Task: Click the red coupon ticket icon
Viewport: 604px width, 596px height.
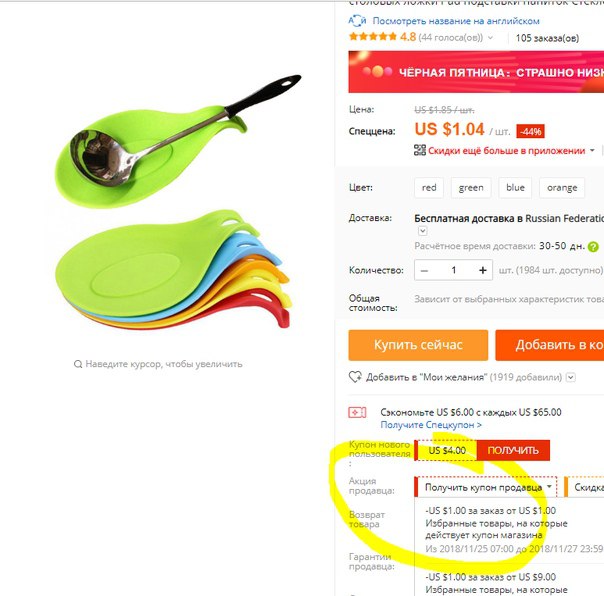Action: click(x=357, y=413)
